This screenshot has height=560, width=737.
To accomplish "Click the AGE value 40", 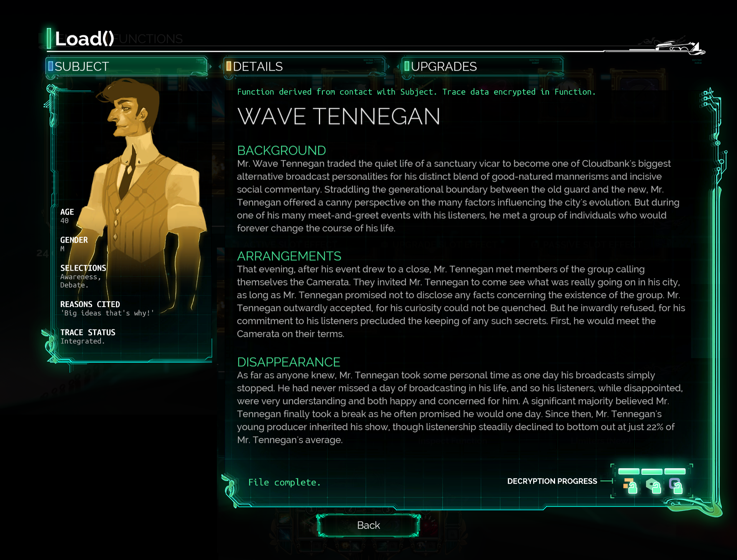I will click(64, 221).
